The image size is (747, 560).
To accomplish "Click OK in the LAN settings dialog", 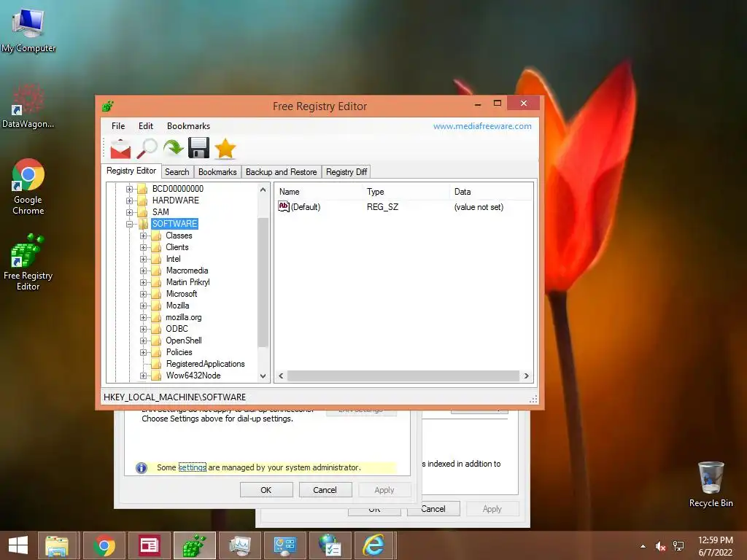I will point(266,490).
